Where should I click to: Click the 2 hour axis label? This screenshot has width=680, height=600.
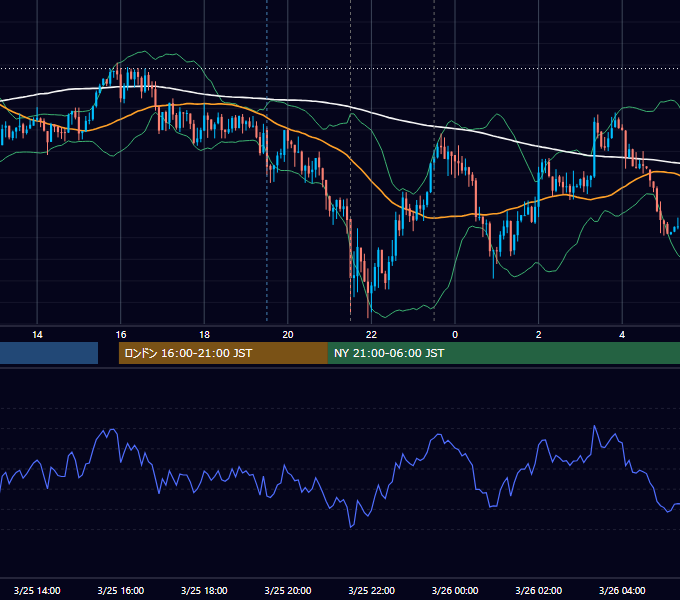(x=539, y=335)
